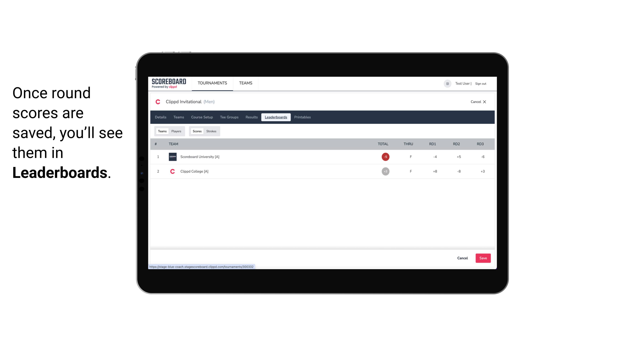Image resolution: width=644 pixels, height=346 pixels.
Task: Click the Cancel button
Action: coord(462,258)
